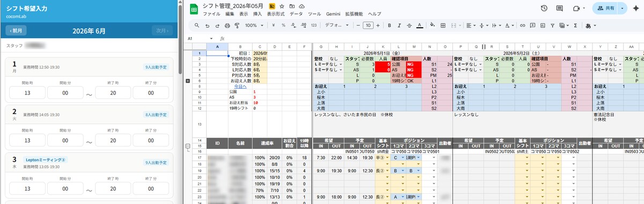Open the 拡張機能 menu
This screenshot has width=644, height=204.
(354, 13)
